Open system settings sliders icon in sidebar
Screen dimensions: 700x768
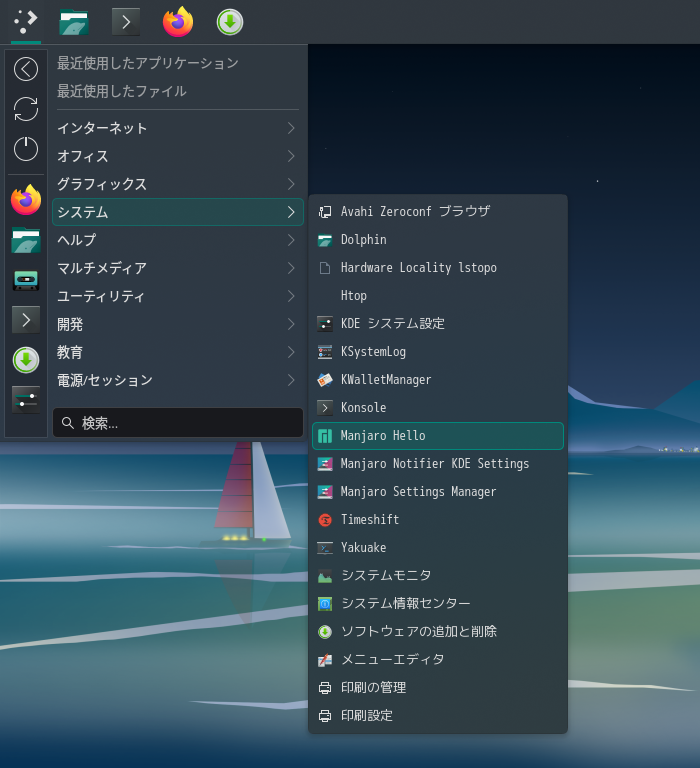click(x=26, y=400)
